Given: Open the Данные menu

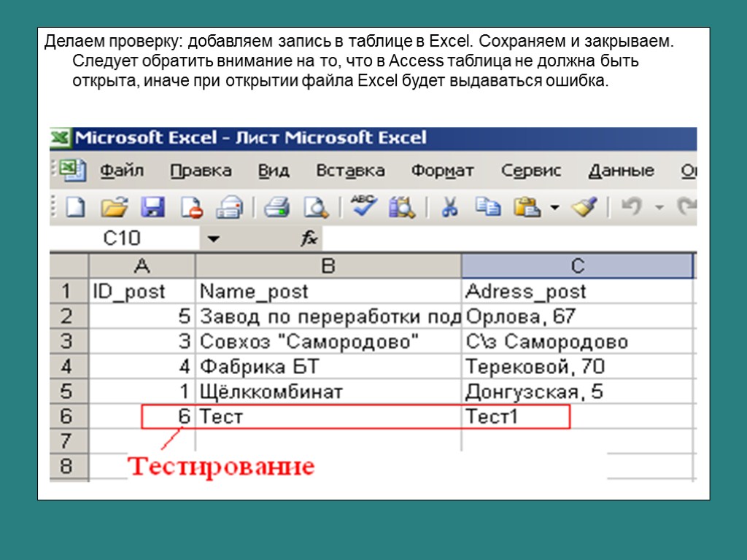Looking at the screenshot, I should coord(621,171).
